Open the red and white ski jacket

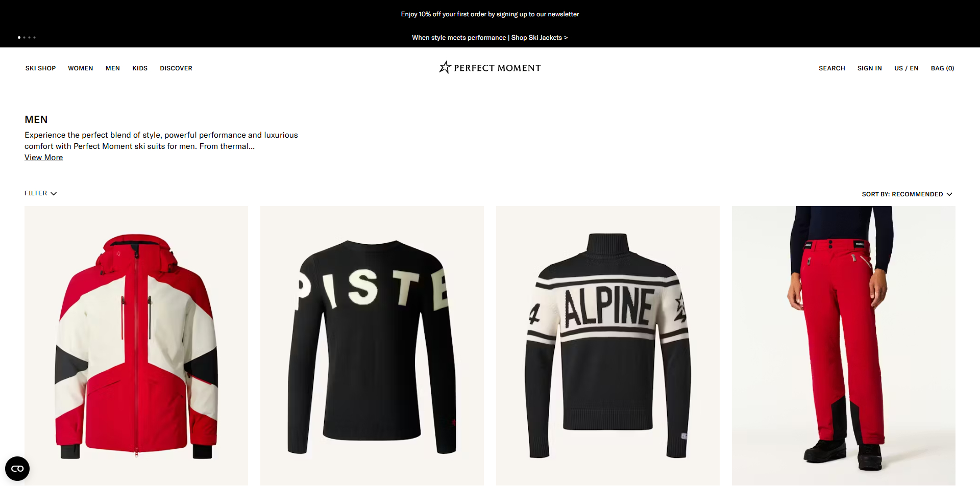pos(136,346)
